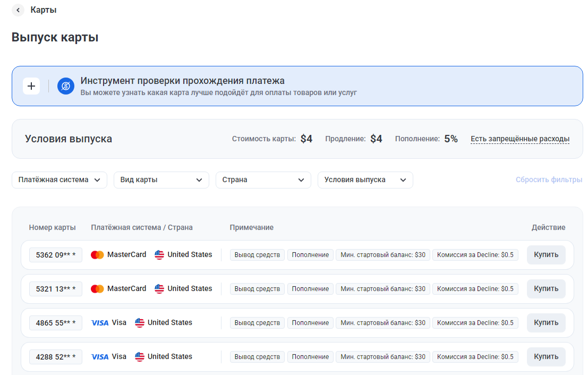Click US flag icon on 4288 52 row
Screen dimensions: 588x375
pyautogui.click(x=140, y=356)
